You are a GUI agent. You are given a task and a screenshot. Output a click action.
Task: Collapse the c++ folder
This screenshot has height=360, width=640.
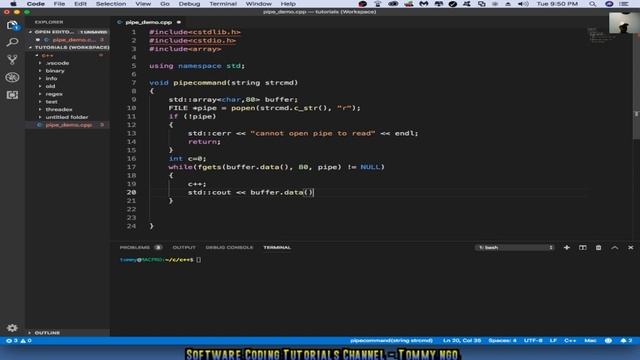tap(47, 55)
